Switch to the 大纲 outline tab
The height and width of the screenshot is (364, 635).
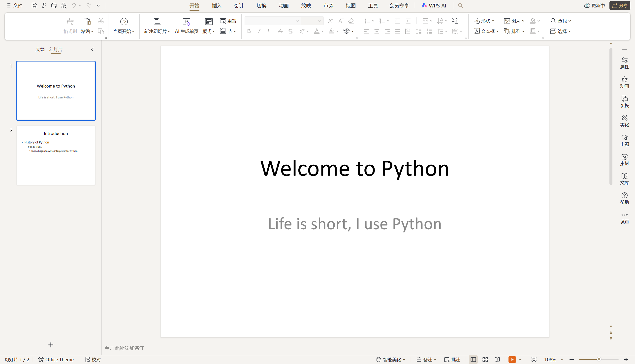tap(40, 50)
